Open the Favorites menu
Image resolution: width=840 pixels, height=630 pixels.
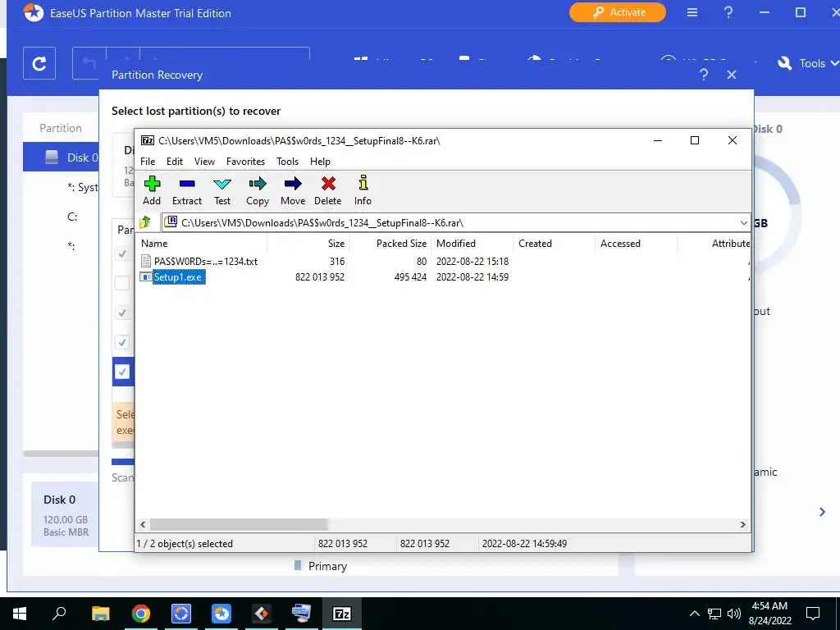tap(245, 162)
